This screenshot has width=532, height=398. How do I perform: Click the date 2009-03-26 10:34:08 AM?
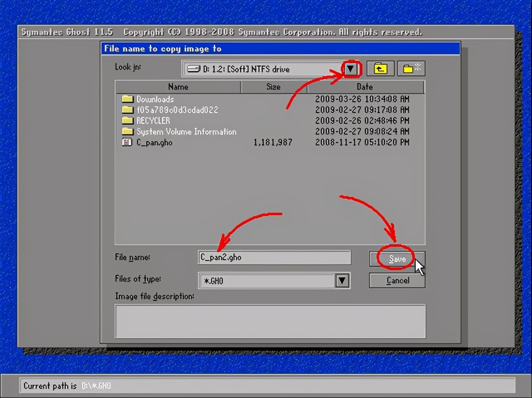[x=362, y=99]
